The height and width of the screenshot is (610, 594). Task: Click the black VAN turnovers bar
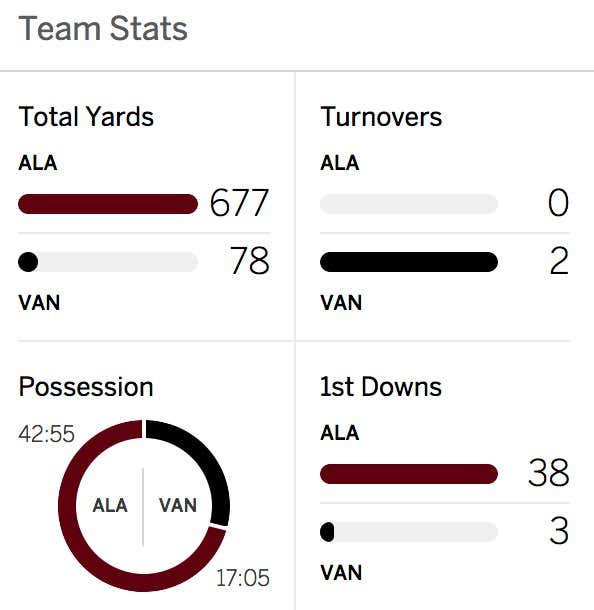[x=409, y=262]
